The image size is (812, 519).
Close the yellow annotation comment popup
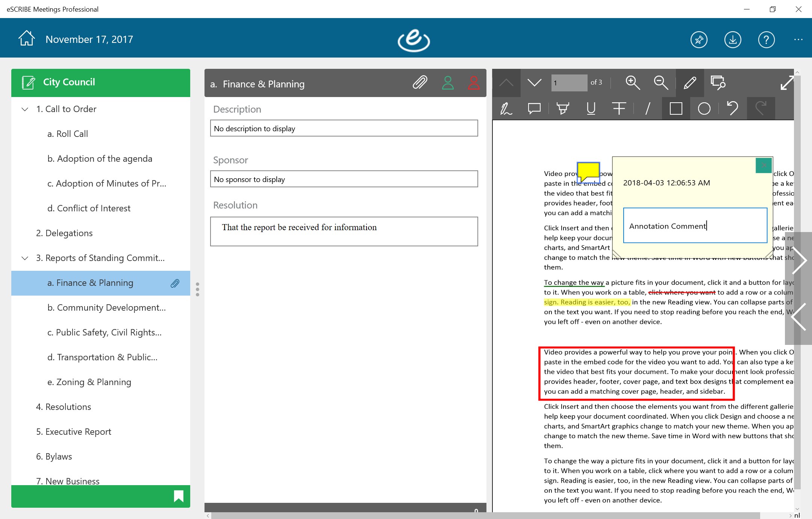point(764,165)
